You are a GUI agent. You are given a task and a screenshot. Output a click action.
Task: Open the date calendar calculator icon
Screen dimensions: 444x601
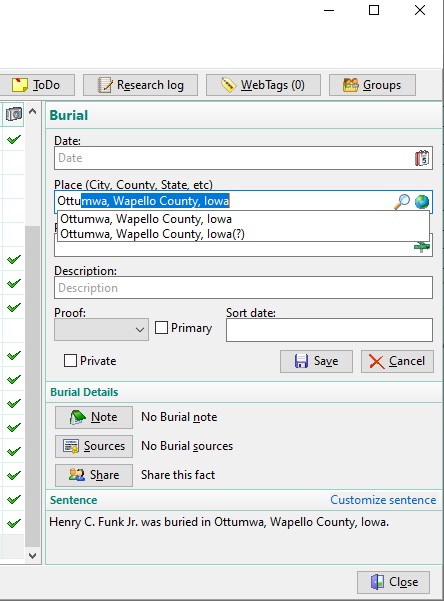click(422, 158)
